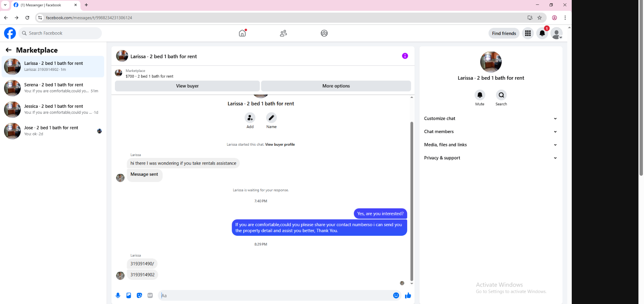Screen dimensions: 644x304
Task: Open the tab search dropdown arrow
Action: click(5, 5)
